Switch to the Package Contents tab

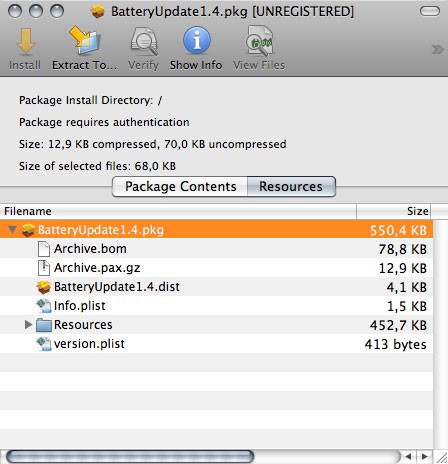click(180, 186)
